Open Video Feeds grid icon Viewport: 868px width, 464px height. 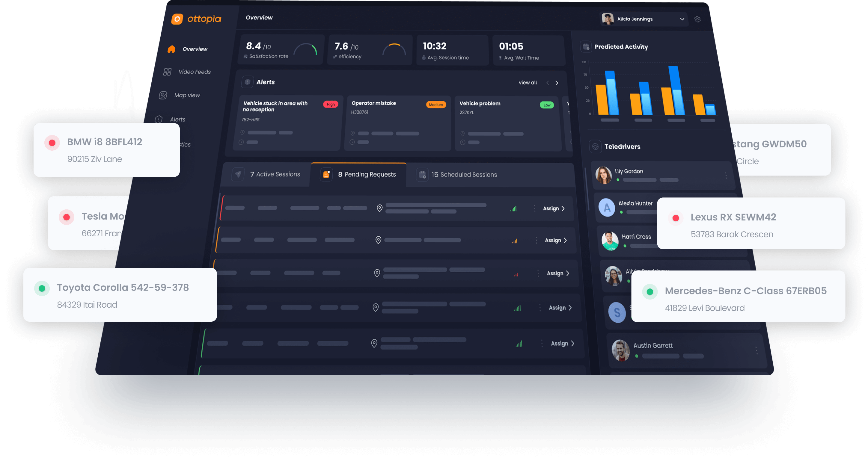[x=167, y=72]
